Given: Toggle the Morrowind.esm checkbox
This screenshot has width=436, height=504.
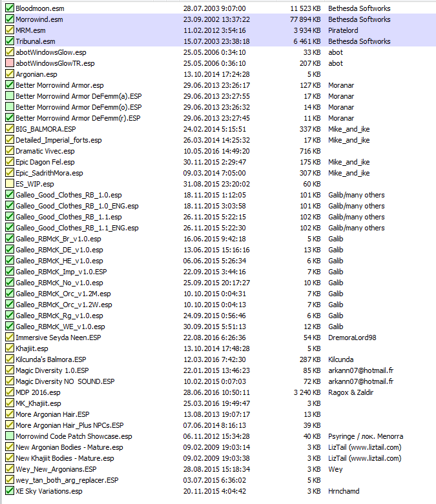Looking at the screenshot, I should pyautogui.click(x=10, y=19).
